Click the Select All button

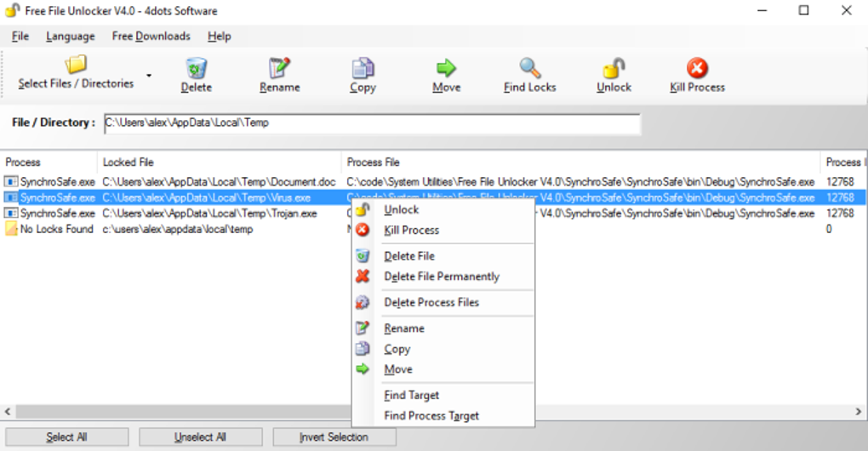point(67,437)
